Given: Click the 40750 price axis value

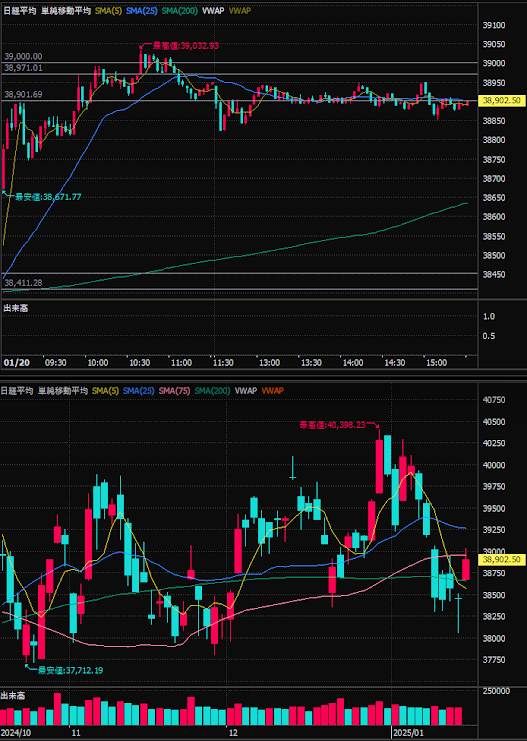Looking at the screenshot, I should coord(494,400).
